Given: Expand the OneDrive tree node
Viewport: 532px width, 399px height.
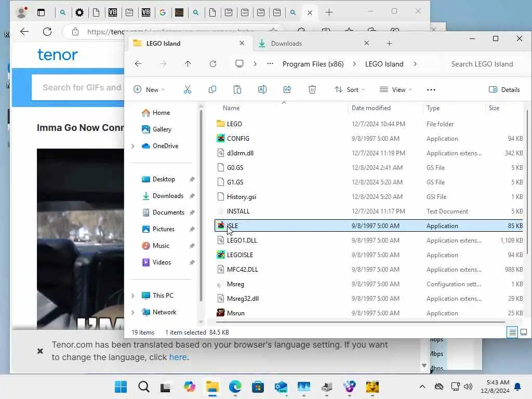Looking at the screenshot, I should pyautogui.click(x=133, y=146).
